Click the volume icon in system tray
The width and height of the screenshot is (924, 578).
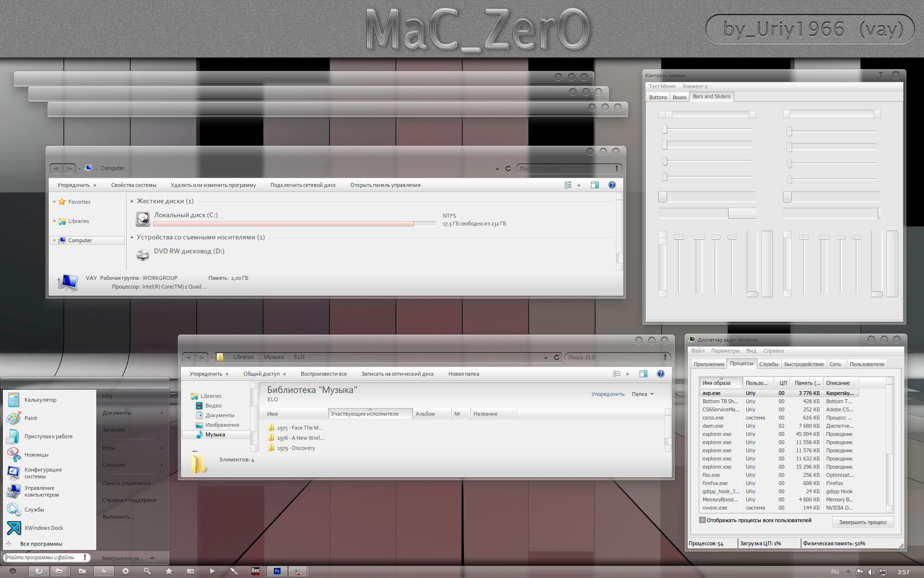tap(871, 572)
